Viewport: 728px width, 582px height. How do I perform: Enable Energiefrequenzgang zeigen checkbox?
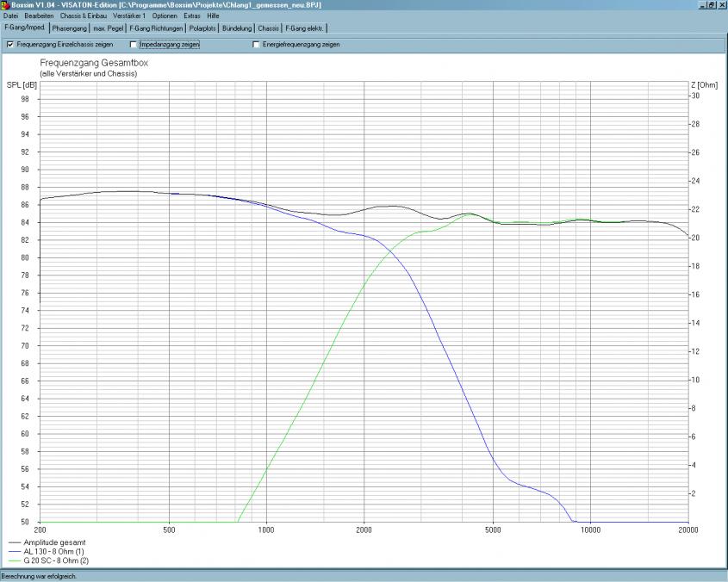256,44
